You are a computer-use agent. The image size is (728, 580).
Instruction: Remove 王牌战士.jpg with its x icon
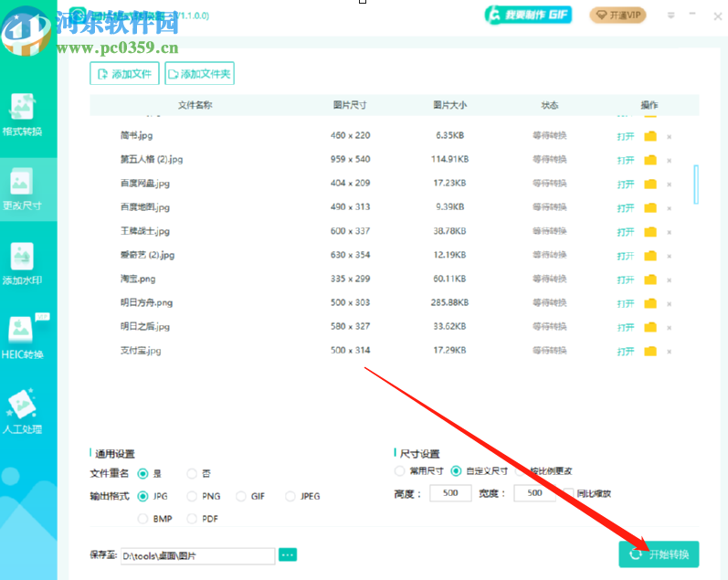669,232
